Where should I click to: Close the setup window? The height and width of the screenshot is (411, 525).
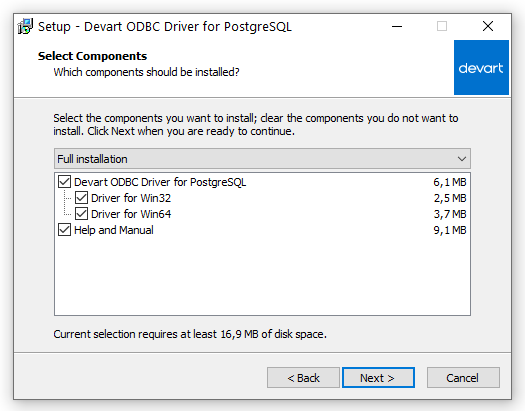488,26
